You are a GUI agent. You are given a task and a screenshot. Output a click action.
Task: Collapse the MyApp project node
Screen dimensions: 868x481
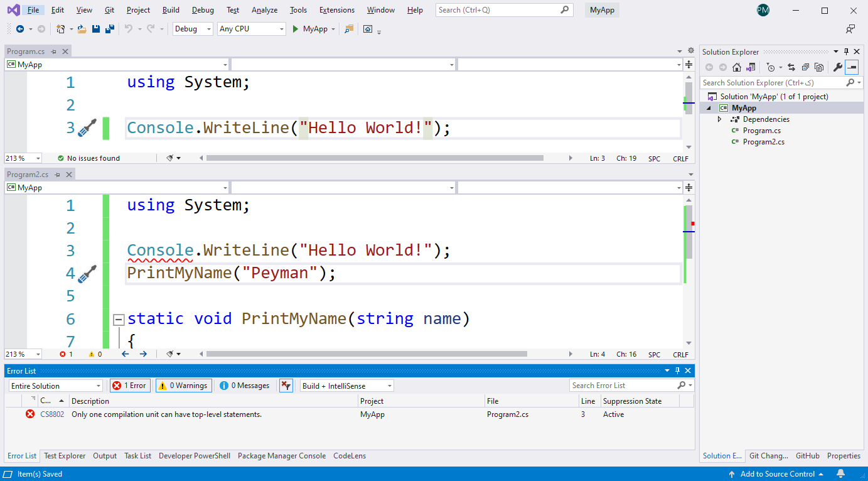tap(709, 108)
